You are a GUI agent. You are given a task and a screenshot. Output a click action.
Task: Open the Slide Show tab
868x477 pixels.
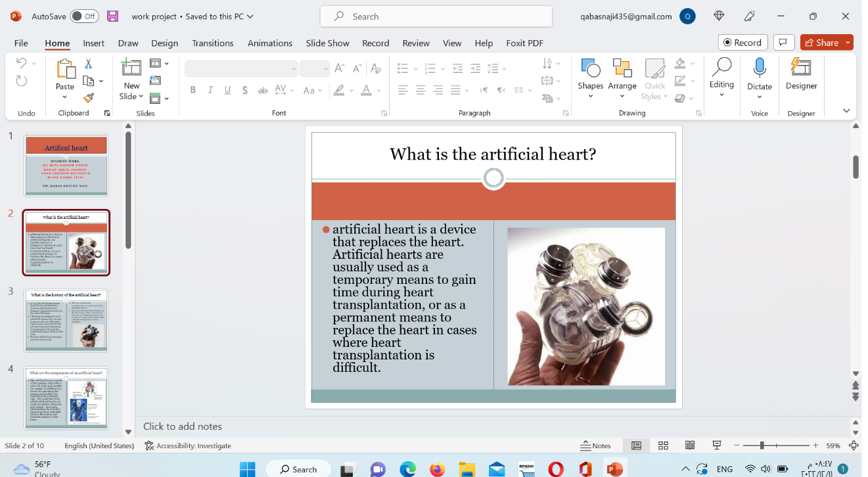point(327,43)
